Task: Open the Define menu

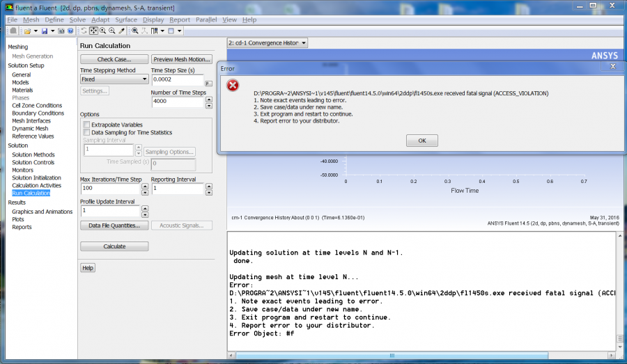Action: tap(54, 19)
